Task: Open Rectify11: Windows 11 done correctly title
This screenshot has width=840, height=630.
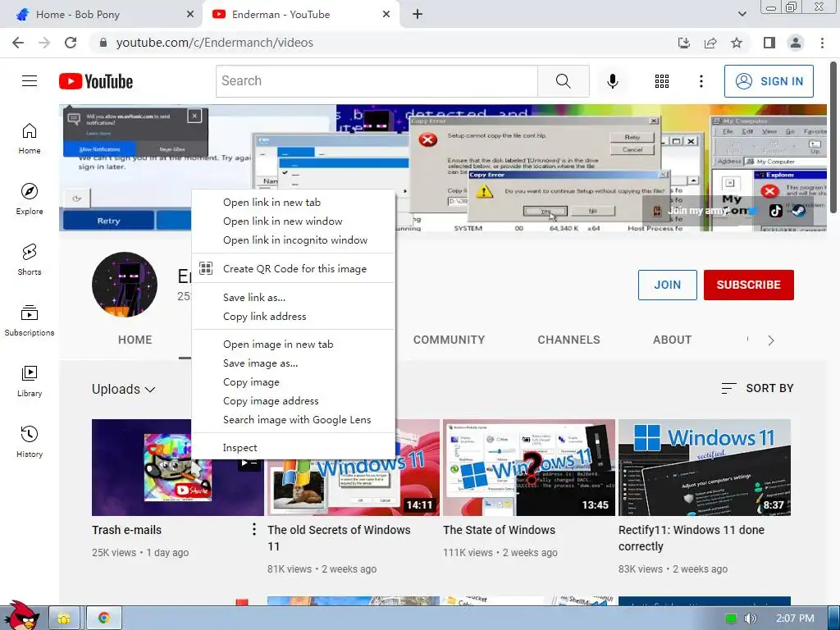Action: (x=691, y=538)
